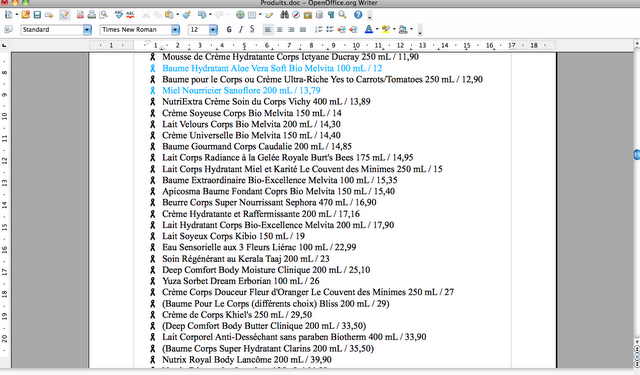The image size is (640, 375).
Task: Decrease paragraph indent
Action: (342, 29)
